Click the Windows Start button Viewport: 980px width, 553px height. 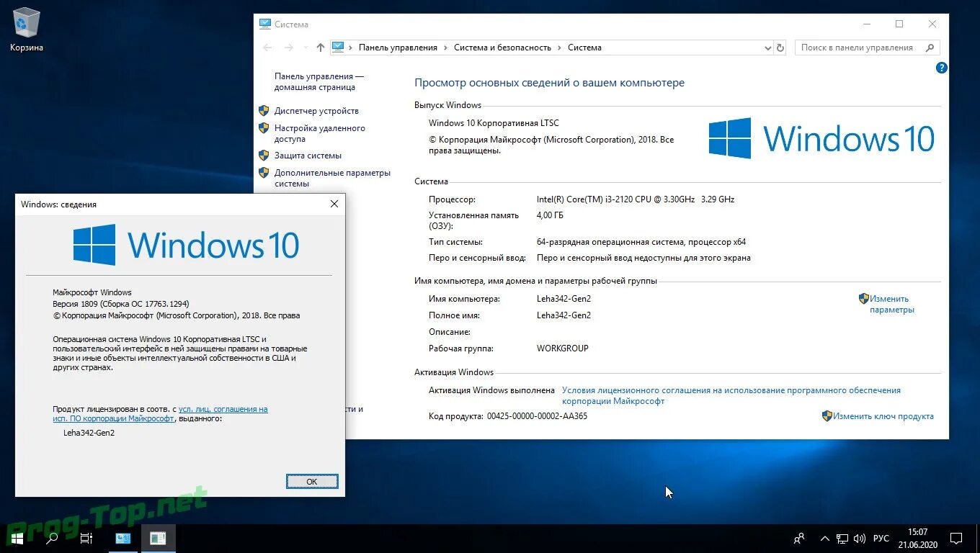[17, 538]
